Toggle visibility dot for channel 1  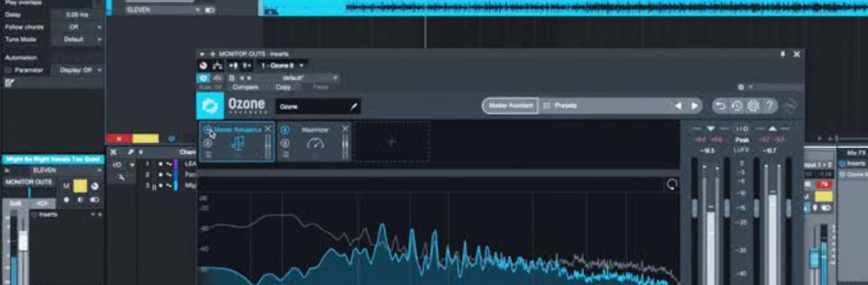pos(160,164)
